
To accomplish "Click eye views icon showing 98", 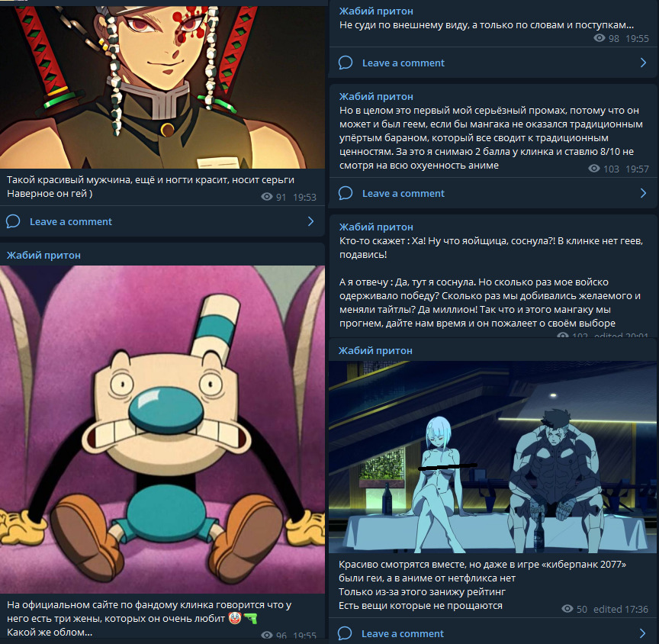I will [600, 38].
